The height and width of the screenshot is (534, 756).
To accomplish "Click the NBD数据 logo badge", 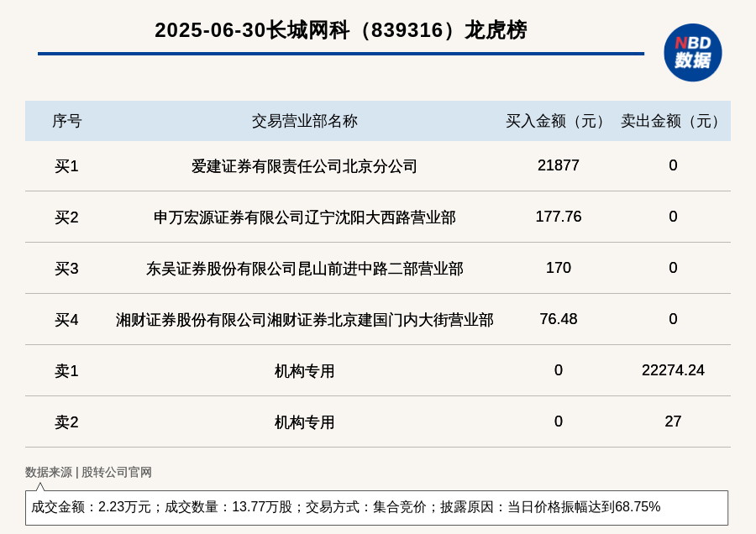I will pos(692,53).
